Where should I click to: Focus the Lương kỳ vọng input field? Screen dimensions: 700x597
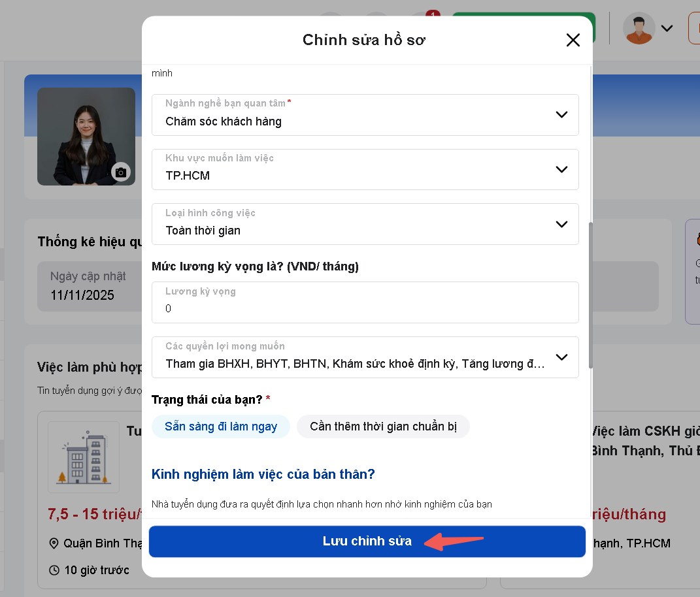[x=365, y=308]
